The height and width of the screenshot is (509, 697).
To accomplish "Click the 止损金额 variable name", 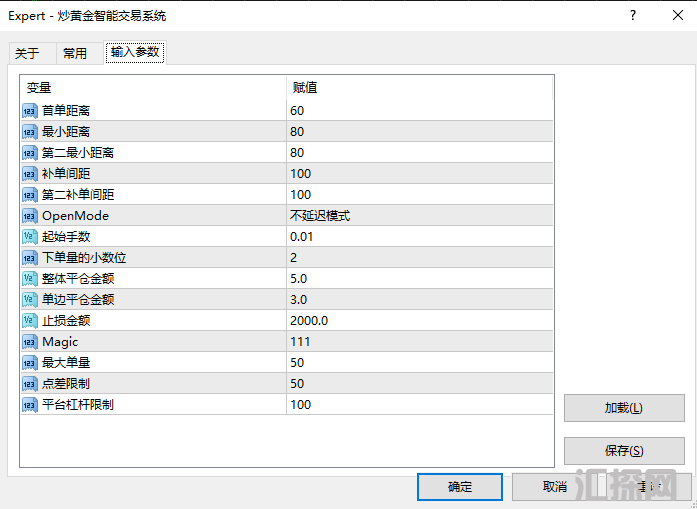I will [x=66, y=321].
